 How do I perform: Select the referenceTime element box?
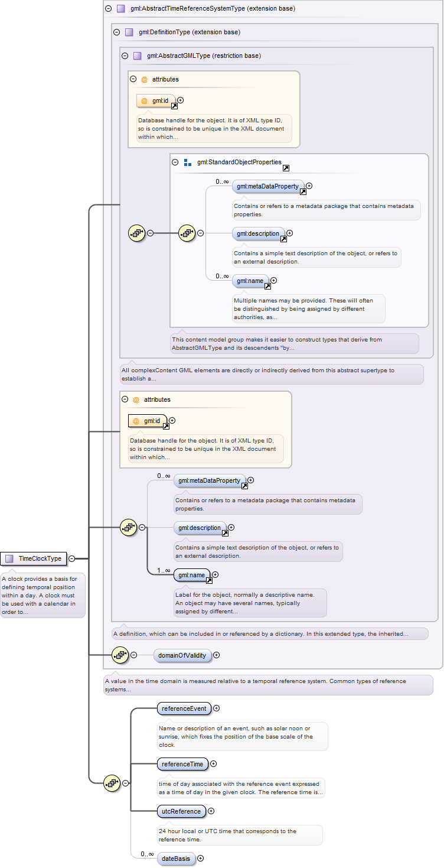pos(182,764)
